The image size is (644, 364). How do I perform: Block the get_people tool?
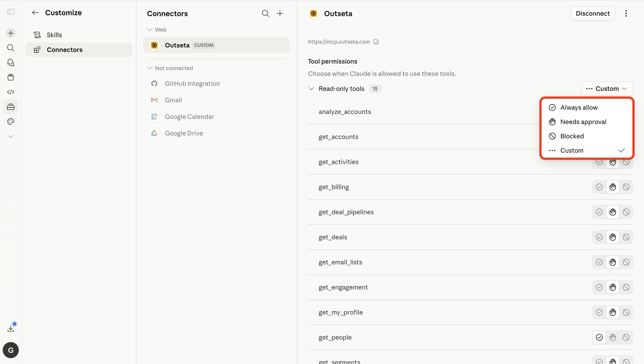click(626, 337)
